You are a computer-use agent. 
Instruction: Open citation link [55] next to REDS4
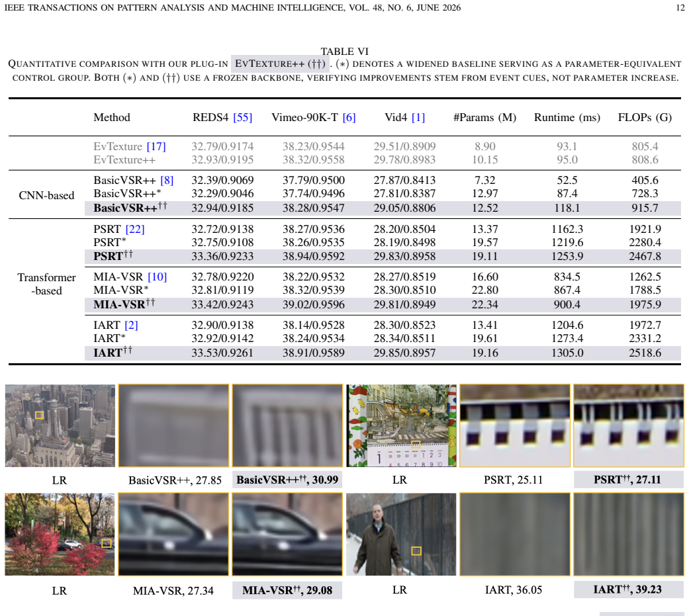[242, 117]
